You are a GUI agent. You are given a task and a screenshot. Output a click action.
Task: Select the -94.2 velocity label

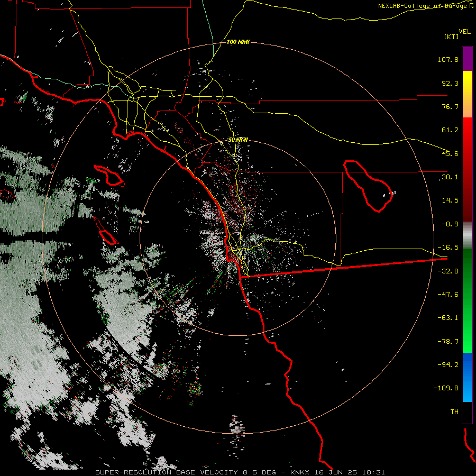click(448, 364)
